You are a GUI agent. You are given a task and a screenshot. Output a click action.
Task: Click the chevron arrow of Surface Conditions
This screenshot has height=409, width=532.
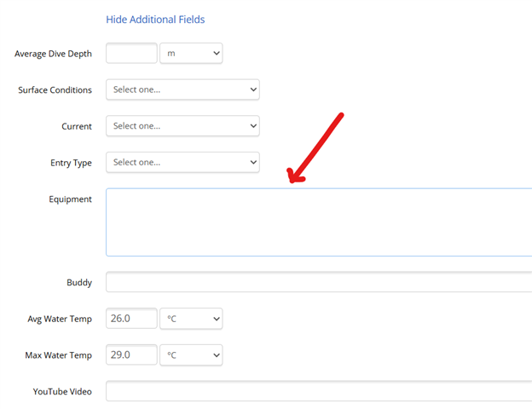[x=253, y=89]
